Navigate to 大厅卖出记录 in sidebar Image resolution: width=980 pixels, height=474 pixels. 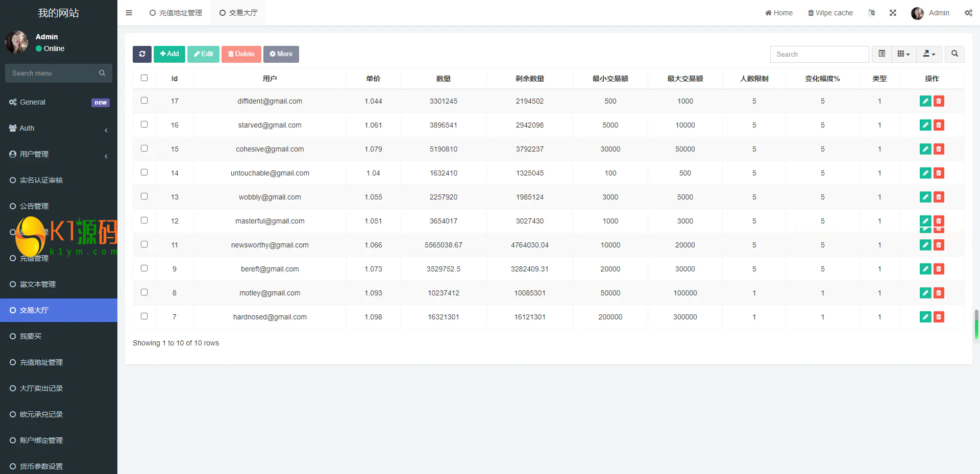[x=59, y=388]
